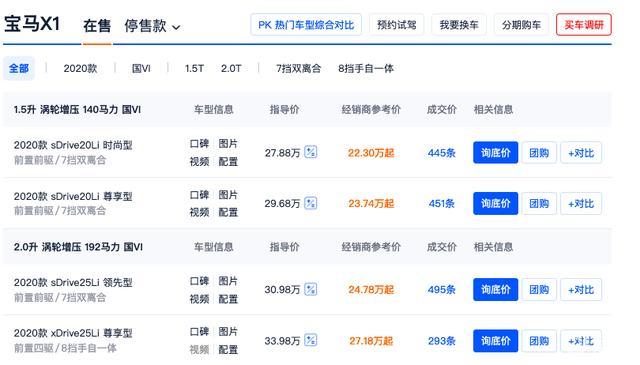Expand the 停售款 dropdown

(152, 26)
